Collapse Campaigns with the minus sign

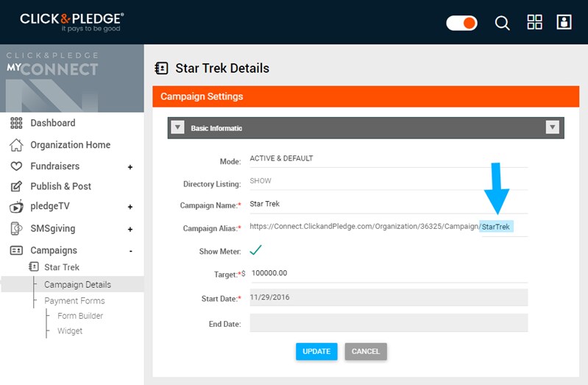130,251
